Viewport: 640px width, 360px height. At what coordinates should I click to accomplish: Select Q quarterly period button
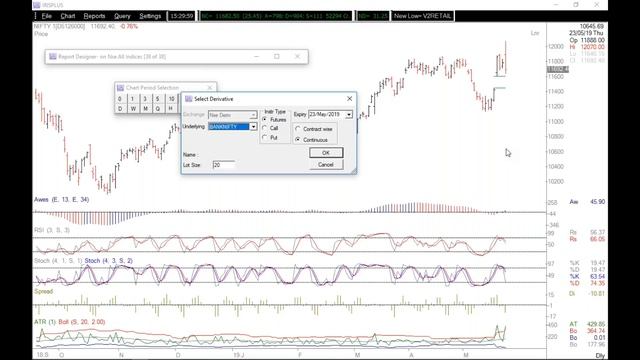(158, 109)
